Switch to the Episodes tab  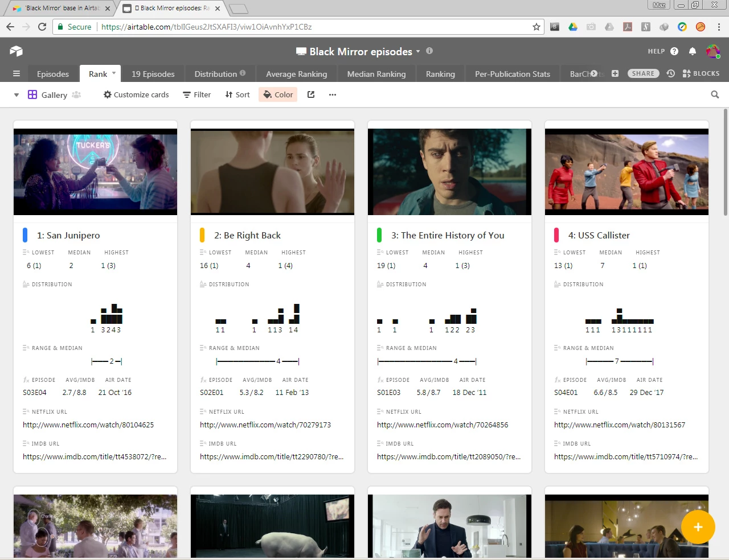click(53, 74)
